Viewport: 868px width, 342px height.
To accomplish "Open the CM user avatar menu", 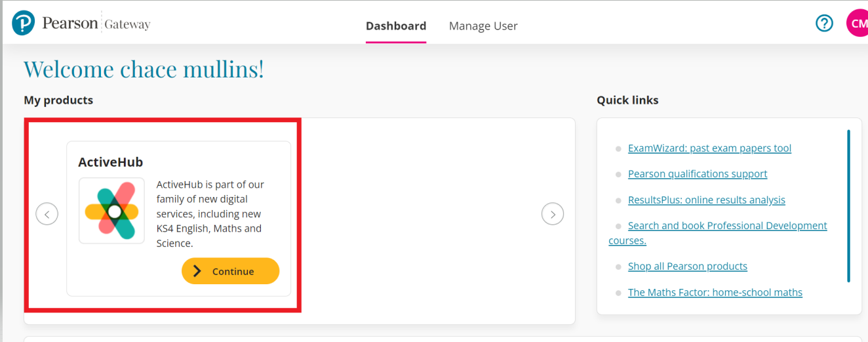I will [x=858, y=24].
